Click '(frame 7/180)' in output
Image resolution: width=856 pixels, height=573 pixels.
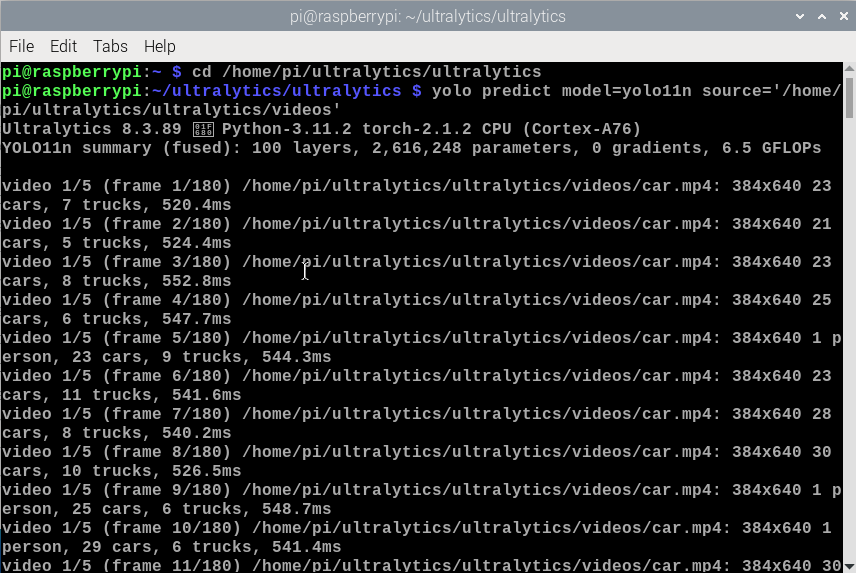click(x=167, y=414)
